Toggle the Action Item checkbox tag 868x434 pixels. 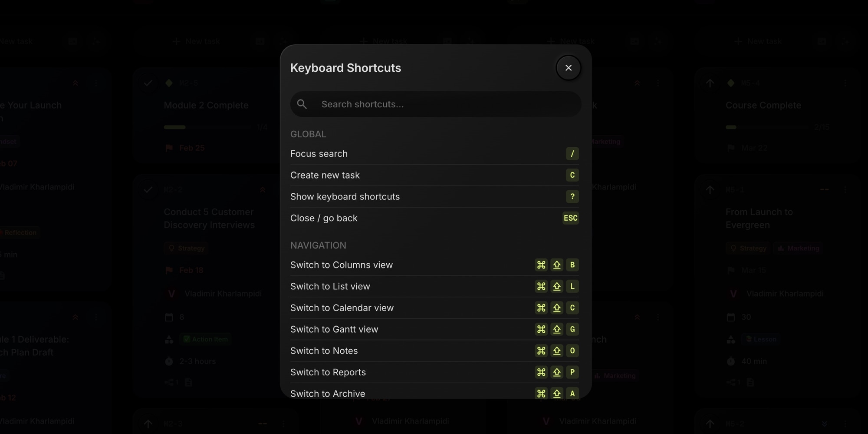coord(188,339)
